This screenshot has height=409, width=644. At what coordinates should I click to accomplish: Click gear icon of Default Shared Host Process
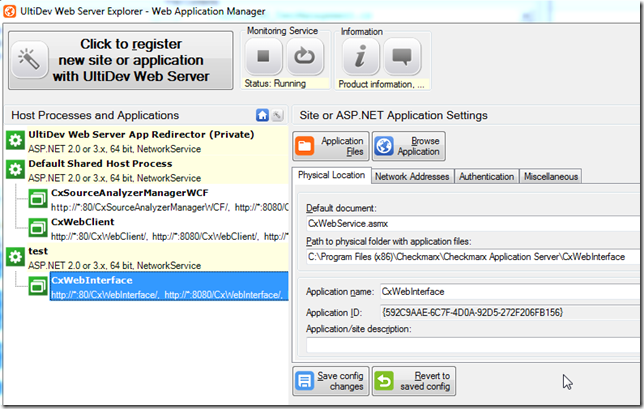16,169
